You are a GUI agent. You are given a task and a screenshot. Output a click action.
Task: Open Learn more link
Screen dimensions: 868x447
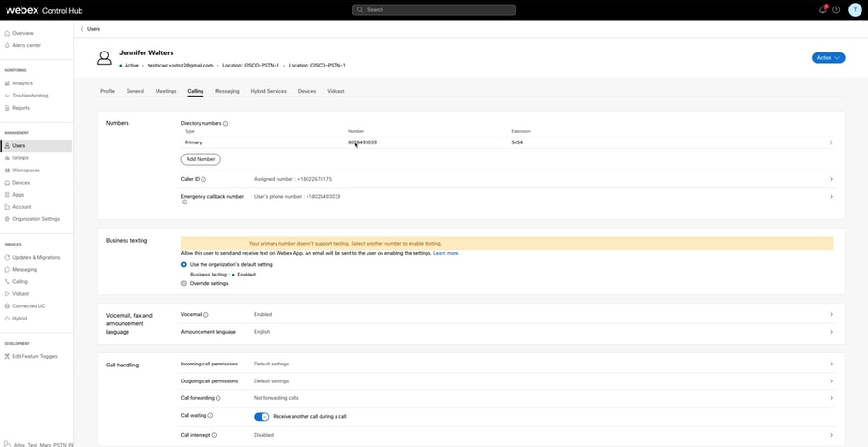[446, 253]
